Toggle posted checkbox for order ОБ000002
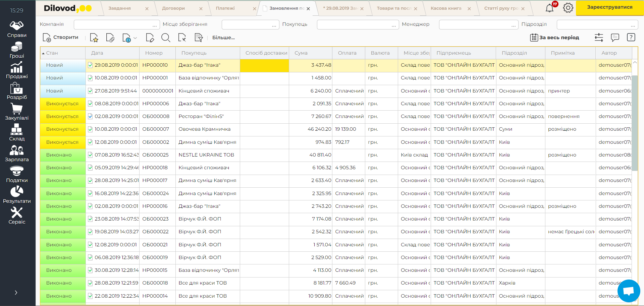Image resolution: width=644 pixels, height=306 pixels. 90,142
